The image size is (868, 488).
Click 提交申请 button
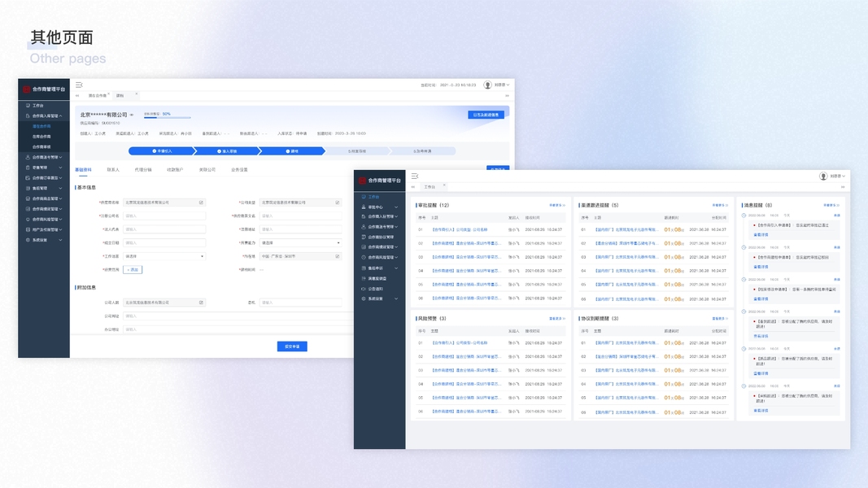(x=292, y=346)
